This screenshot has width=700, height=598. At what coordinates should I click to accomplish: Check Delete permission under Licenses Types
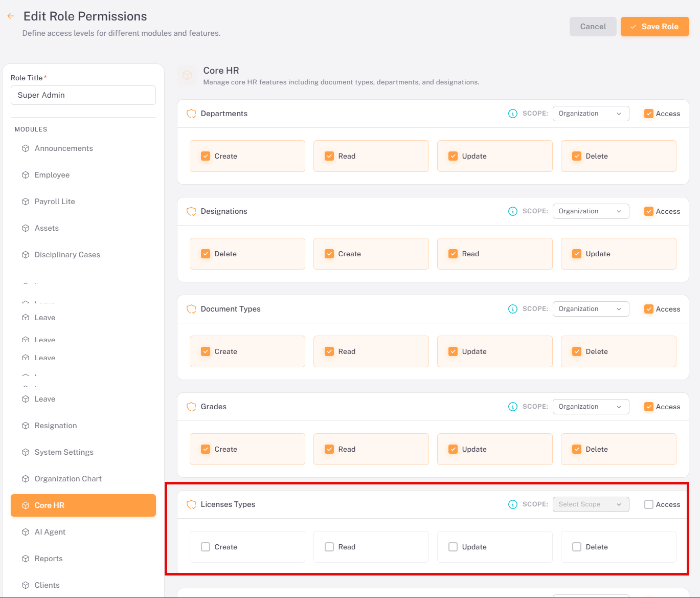coord(577,547)
